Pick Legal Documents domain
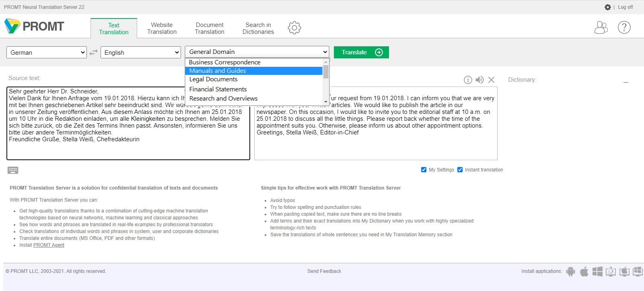 tap(254, 79)
